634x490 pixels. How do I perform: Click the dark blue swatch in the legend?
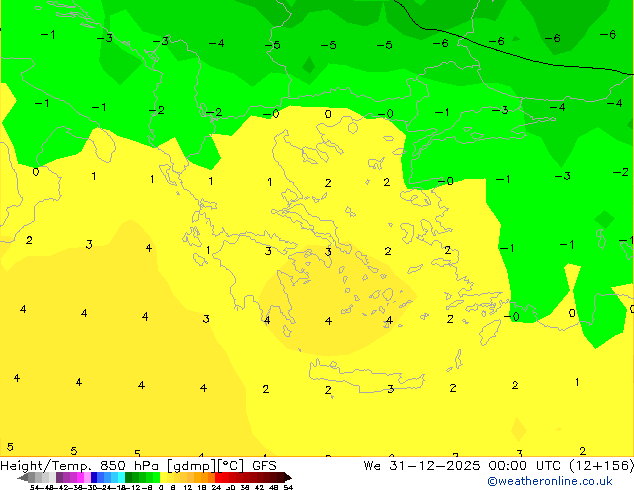tap(94, 477)
